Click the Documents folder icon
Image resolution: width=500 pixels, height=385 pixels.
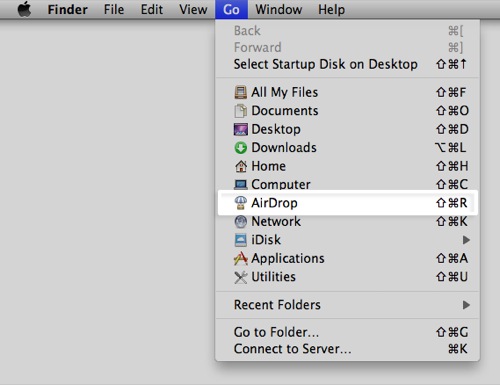coord(240,111)
